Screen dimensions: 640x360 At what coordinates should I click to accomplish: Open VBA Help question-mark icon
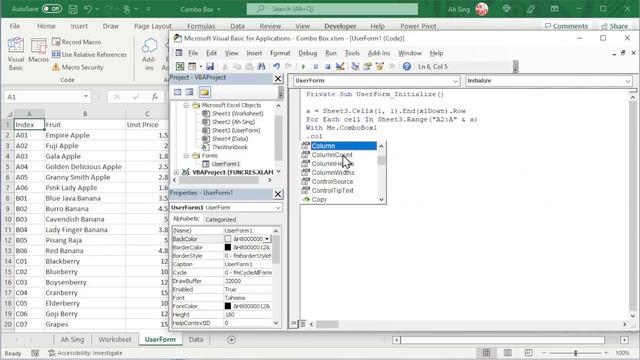click(x=407, y=67)
